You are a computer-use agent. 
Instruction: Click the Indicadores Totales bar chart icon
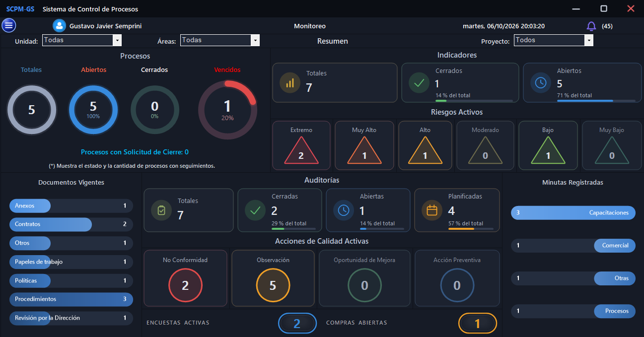tap(290, 83)
